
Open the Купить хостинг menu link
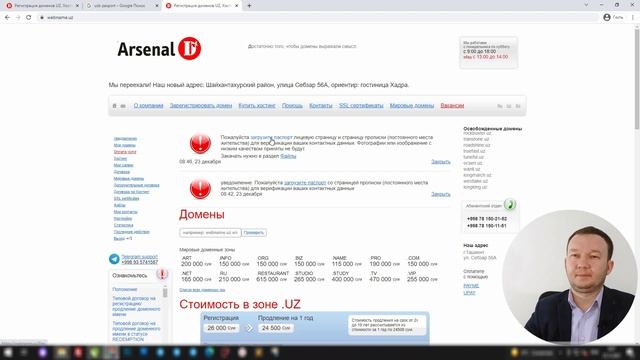(257, 106)
